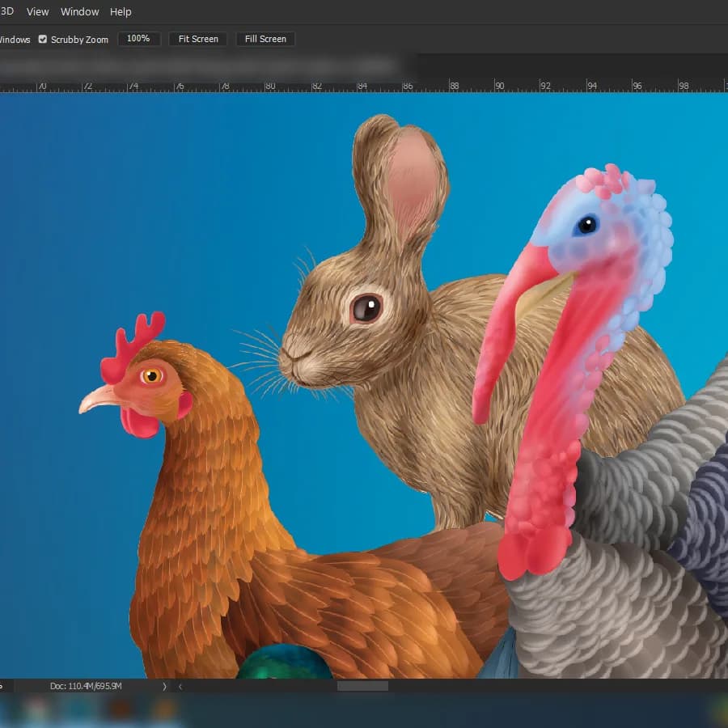This screenshot has width=728, height=728.
Task: Click the horizontal scrollbar thumb
Action: (362, 686)
